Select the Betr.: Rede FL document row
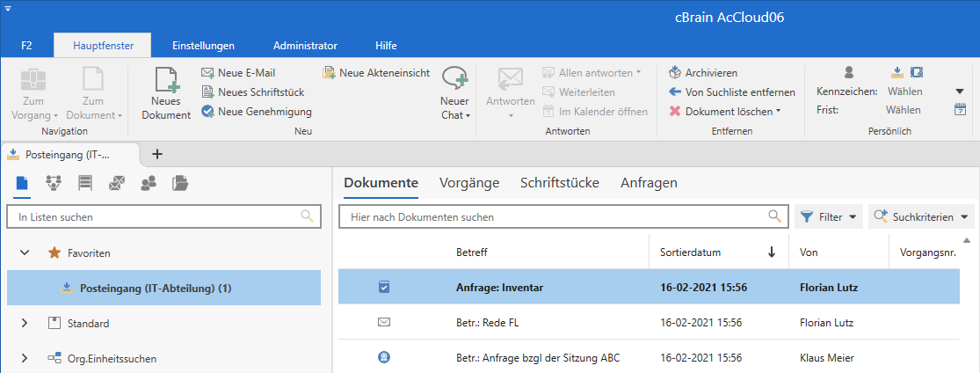The width and height of the screenshot is (980, 373). [x=487, y=323]
